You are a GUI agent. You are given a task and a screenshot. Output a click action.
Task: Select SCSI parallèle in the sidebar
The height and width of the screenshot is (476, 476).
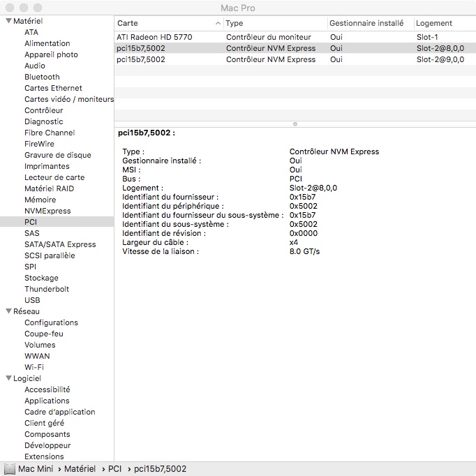[x=50, y=255]
